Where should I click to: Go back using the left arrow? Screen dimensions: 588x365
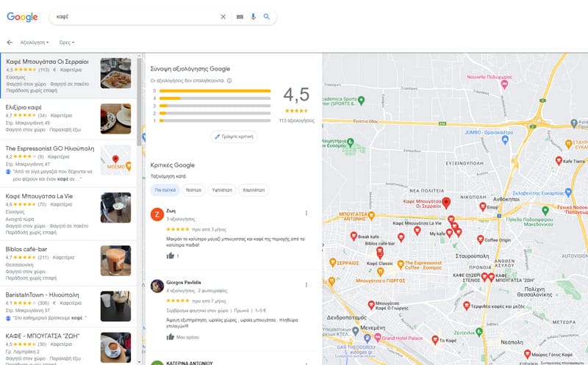coord(10,43)
